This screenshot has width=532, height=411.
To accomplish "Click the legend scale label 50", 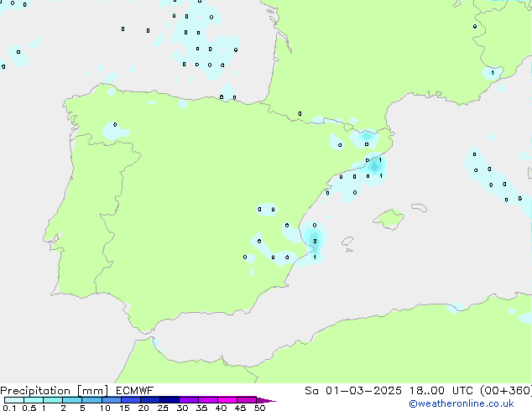I will tap(260, 408).
